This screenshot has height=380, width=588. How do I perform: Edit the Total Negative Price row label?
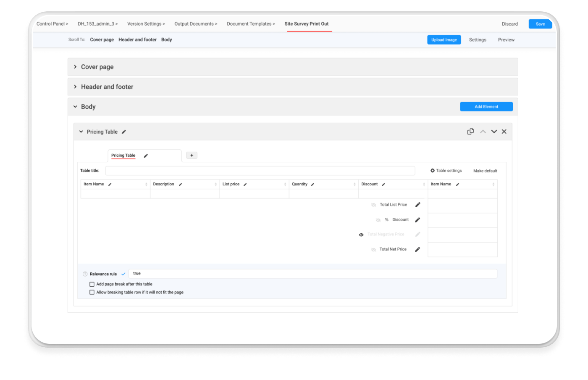417,235
